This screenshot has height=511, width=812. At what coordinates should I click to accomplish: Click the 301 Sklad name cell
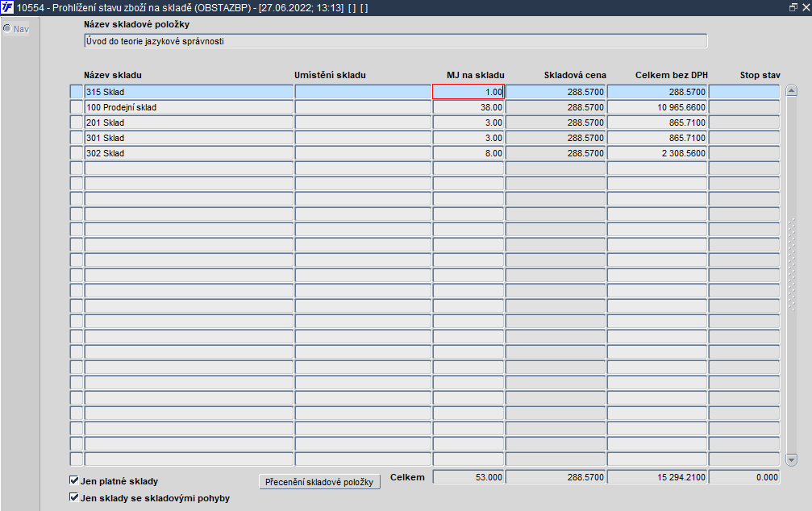[x=189, y=138]
